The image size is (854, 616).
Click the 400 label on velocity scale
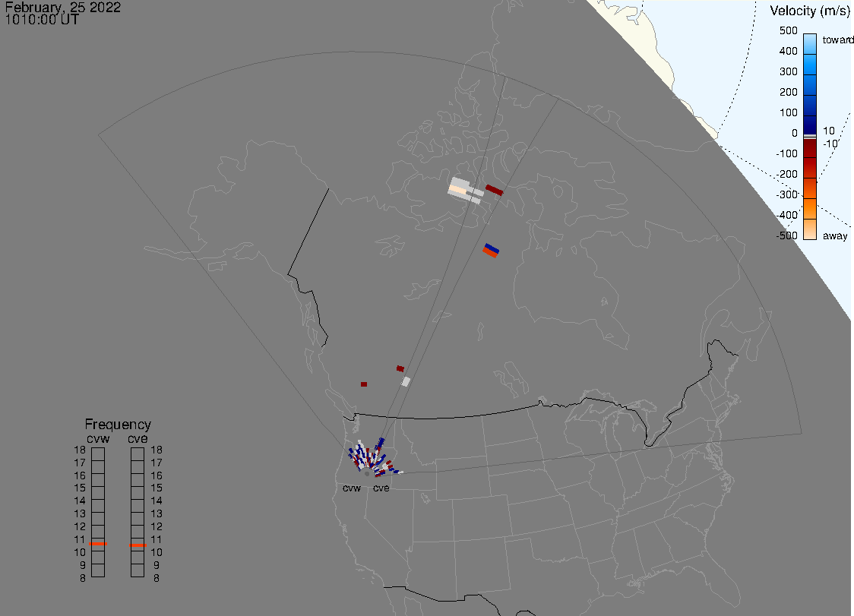pyautogui.click(x=788, y=51)
